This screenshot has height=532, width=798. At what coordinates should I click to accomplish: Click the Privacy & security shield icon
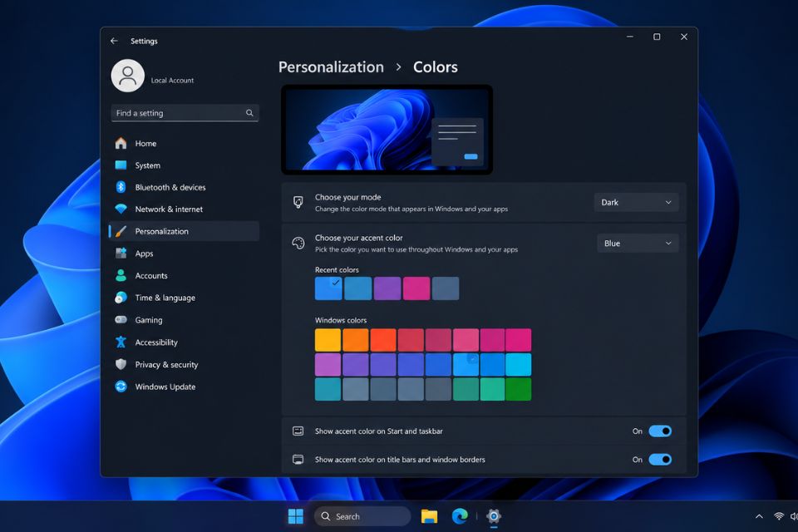[x=121, y=364]
